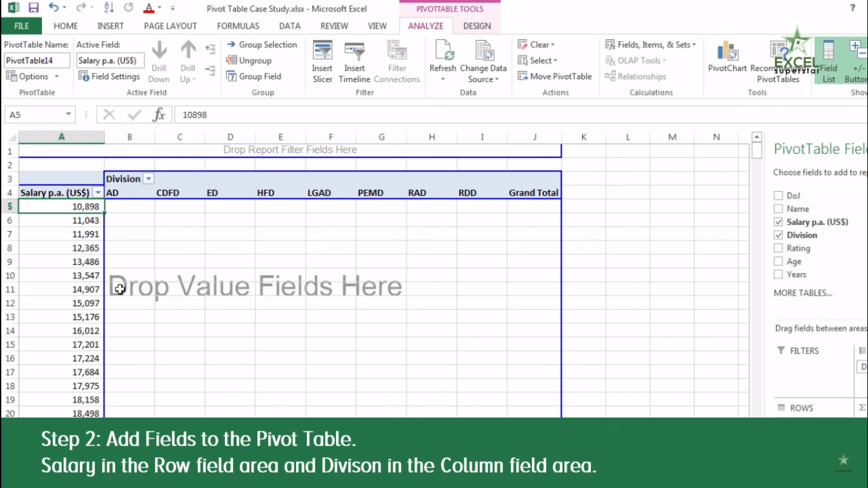The height and width of the screenshot is (488, 868).
Task: Check the Name field checkbox
Action: pyautogui.click(x=778, y=208)
